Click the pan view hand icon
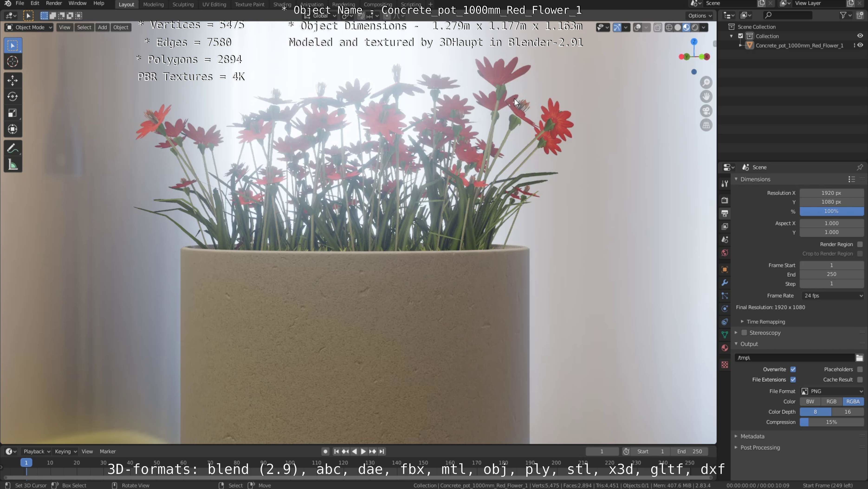This screenshot has height=489, width=868. tap(706, 97)
